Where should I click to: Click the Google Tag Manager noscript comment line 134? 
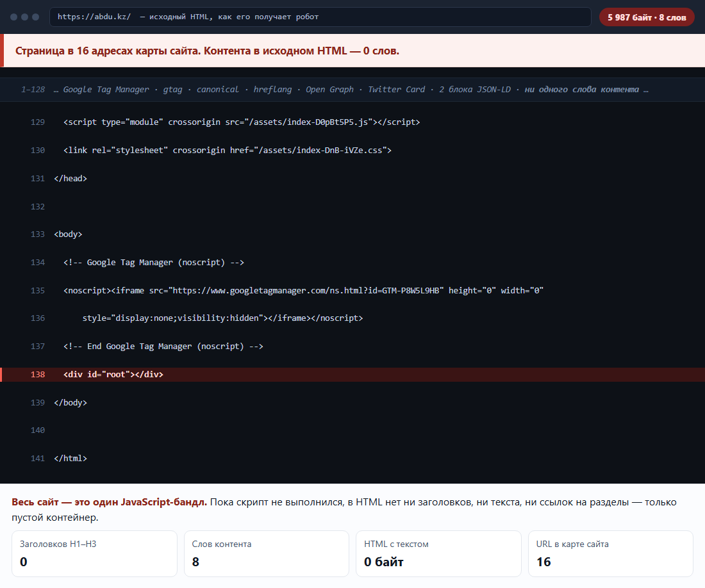pyautogui.click(x=154, y=263)
